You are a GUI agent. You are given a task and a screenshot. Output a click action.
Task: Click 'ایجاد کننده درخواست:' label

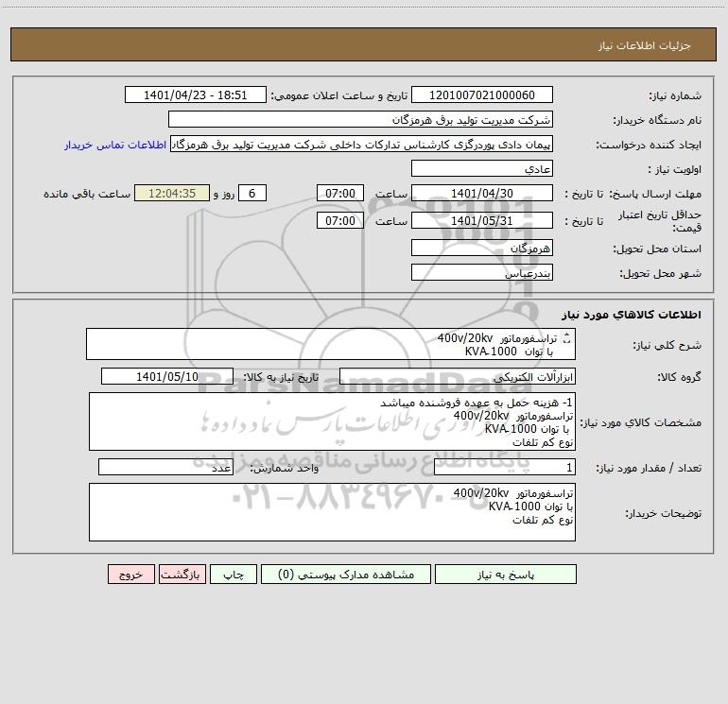649,146
